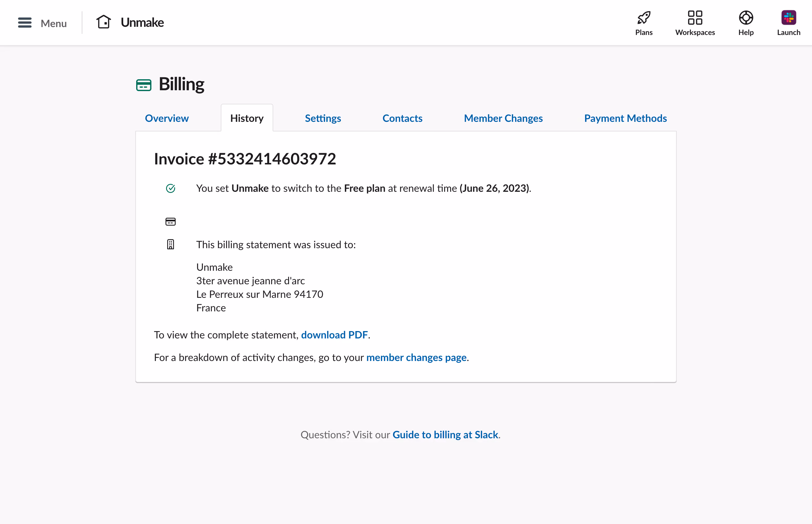
Task: Open Workspaces via the grid icon
Action: pos(695,18)
